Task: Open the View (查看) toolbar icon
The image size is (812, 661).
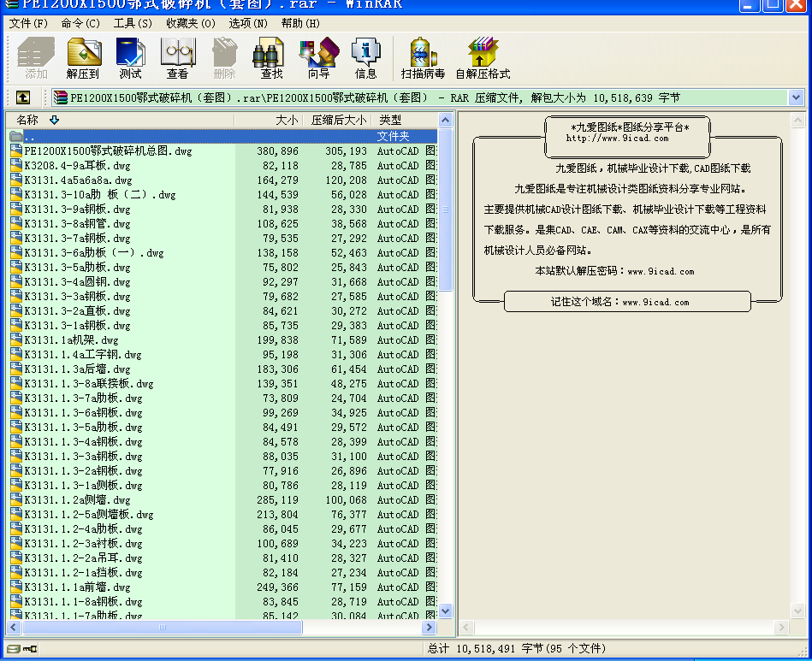Action: [x=177, y=59]
